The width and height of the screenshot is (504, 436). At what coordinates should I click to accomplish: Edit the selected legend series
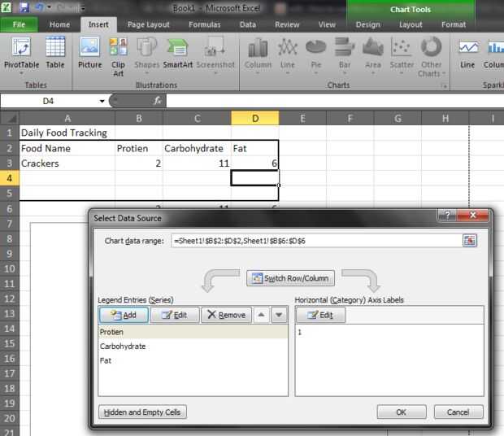point(175,315)
